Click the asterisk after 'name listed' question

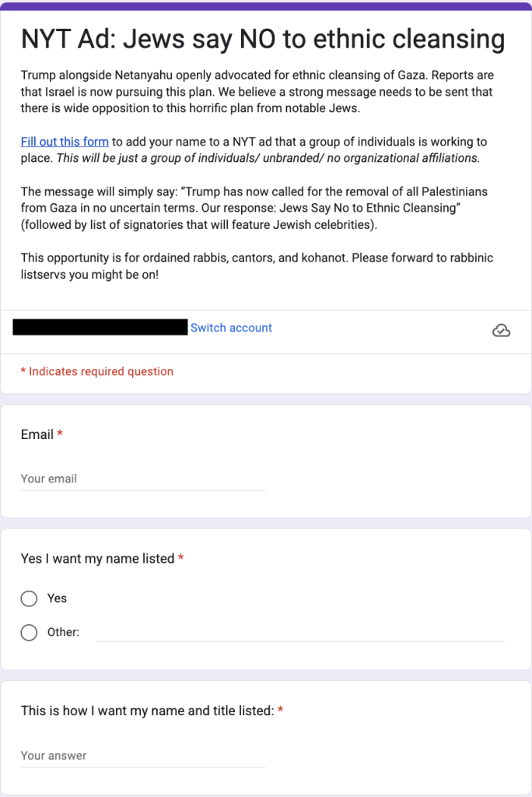click(181, 557)
